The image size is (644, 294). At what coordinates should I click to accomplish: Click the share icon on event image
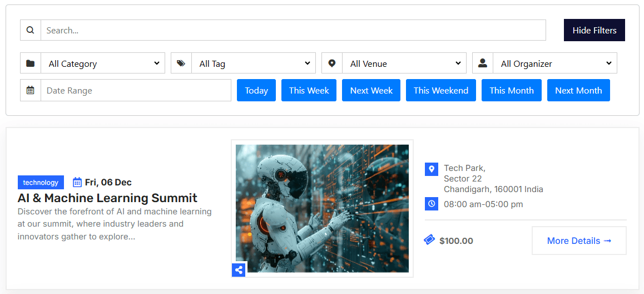point(239,270)
